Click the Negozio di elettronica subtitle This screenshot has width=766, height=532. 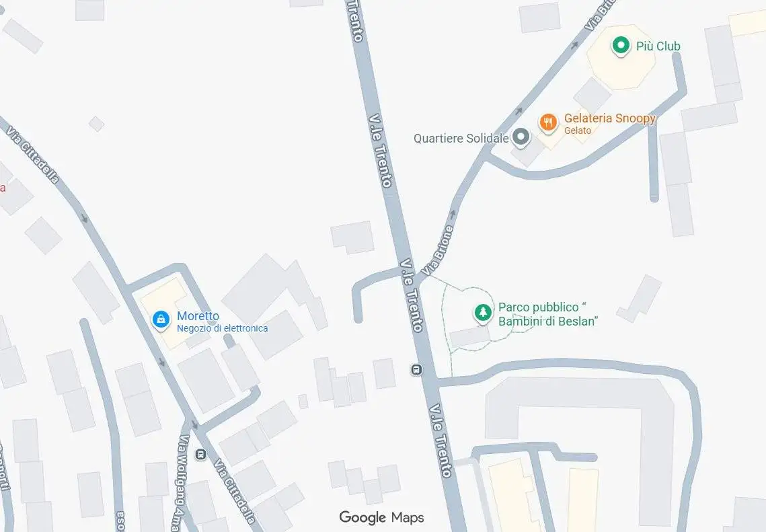[x=223, y=328]
